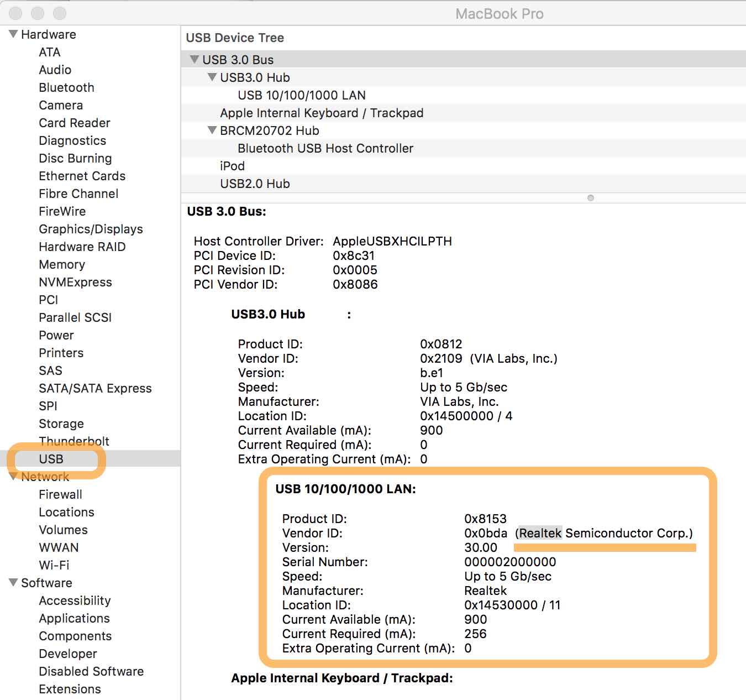Select WWAN under Network

click(x=59, y=547)
